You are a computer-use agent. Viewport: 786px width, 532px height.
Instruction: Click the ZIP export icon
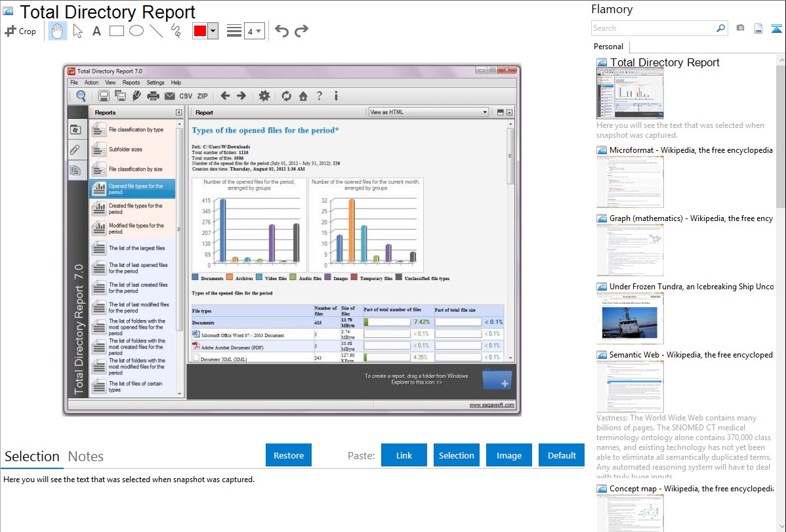203,96
